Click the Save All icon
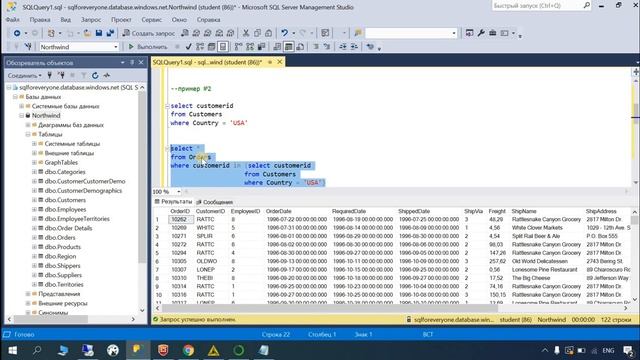Image resolution: width=640 pixels, height=360 pixels. click(x=110, y=33)
